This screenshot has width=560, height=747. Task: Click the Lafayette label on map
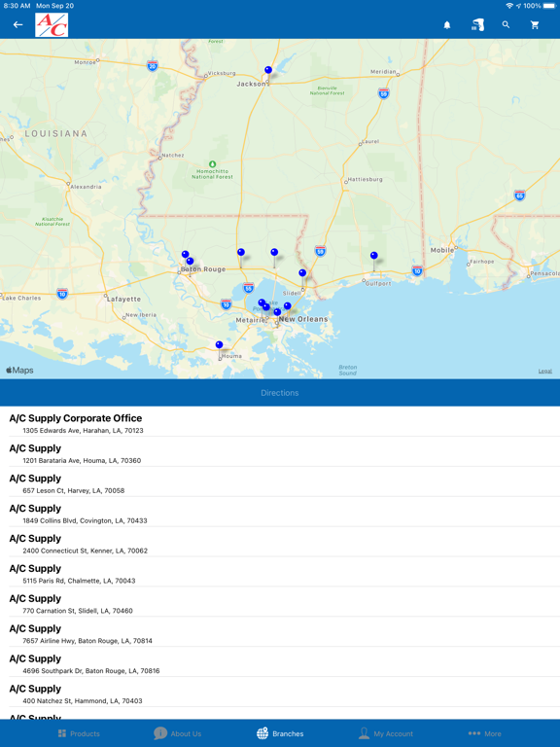pyautogui.click(x=123, y=300)
